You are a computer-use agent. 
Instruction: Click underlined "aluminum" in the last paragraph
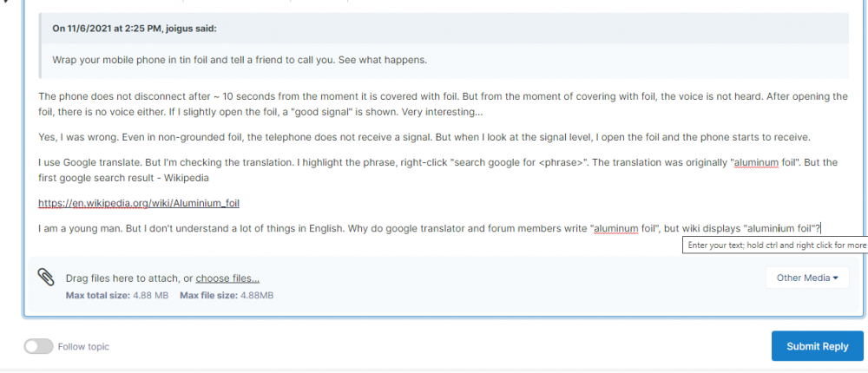click(616, 229)
